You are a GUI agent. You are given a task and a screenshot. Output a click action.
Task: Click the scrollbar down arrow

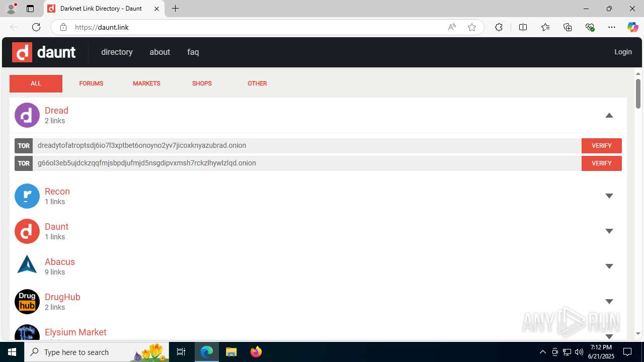click(638, 333)
